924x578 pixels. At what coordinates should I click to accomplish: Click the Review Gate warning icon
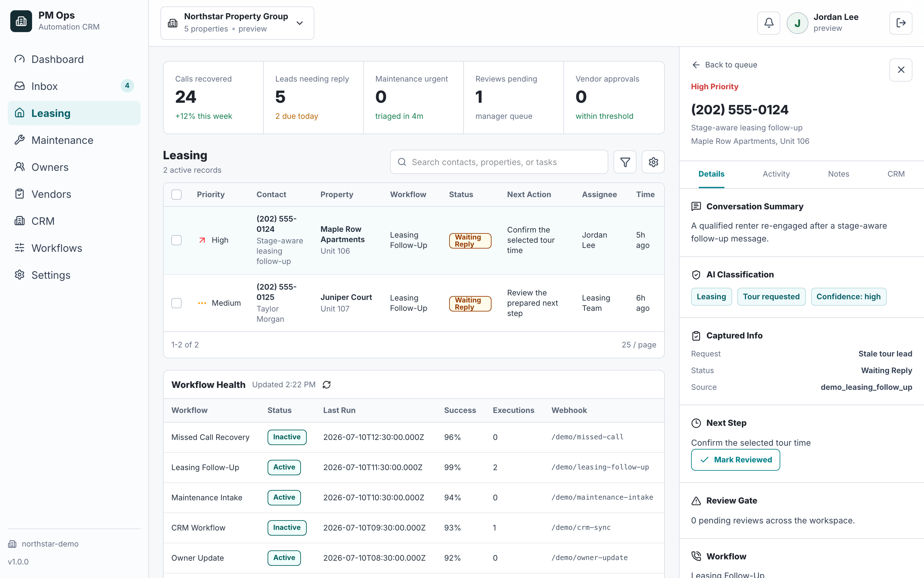click(696, 501)
